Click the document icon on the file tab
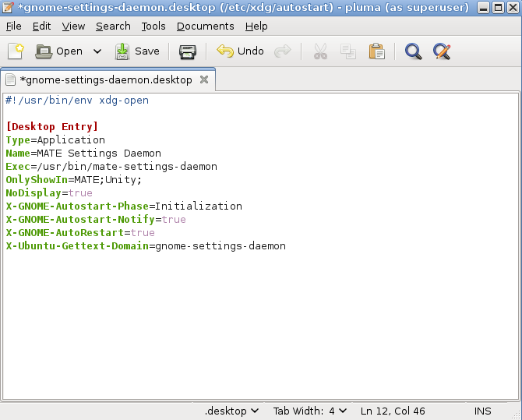 [11, 80]
